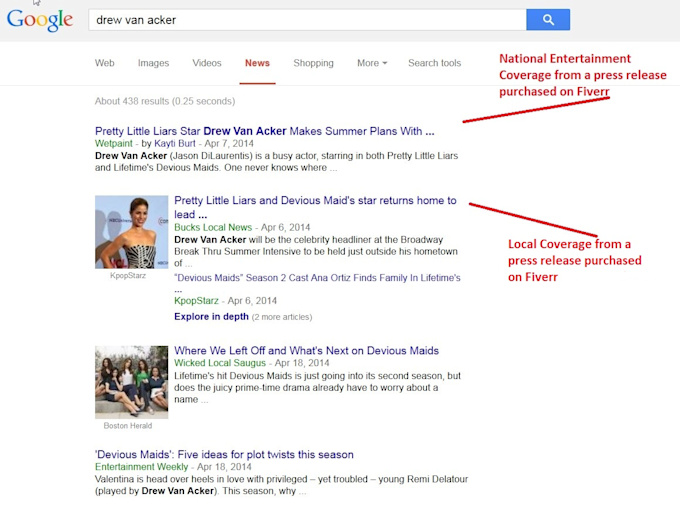
Task: Open Five ideas for plot twists article
Action: click(x=224, y=454)
